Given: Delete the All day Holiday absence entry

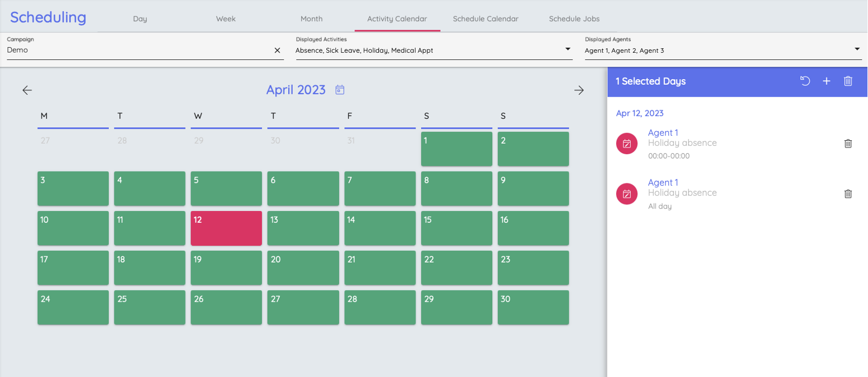Looking at the screenshot, I should coord(848,194).
